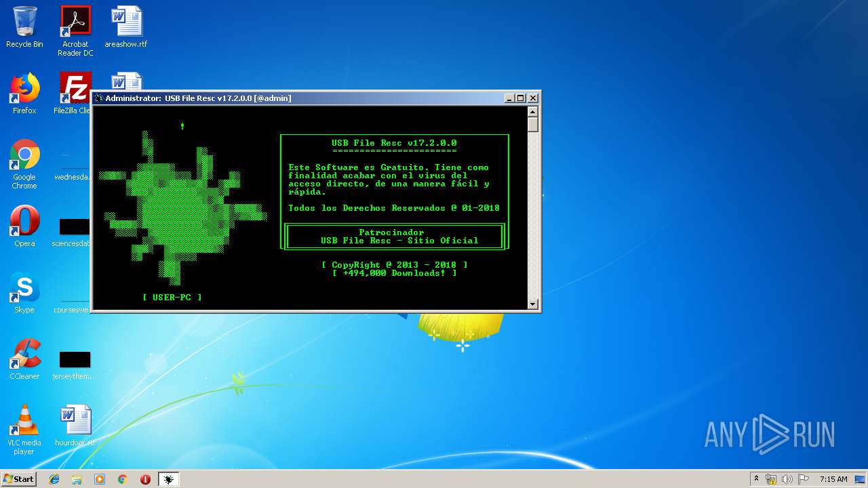Open the areashow.rtf document
Screen dimensions: 868x488
tap(126, 27)
